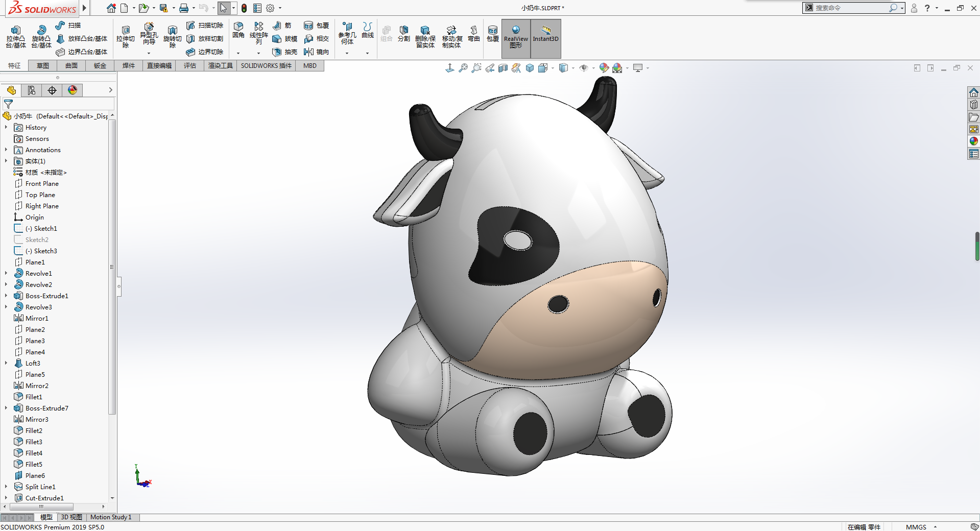
Task: Open the Options gear button
Action: (x=270, y=8)
